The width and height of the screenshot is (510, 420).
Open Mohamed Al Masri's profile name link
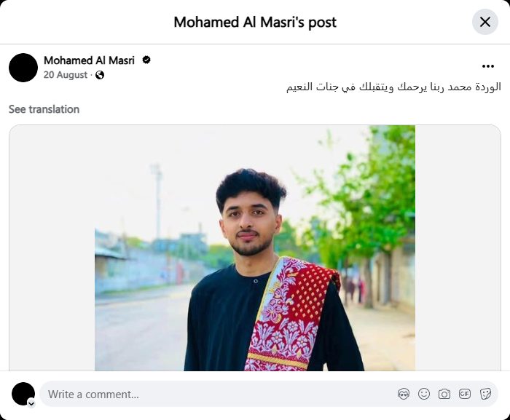tap(89, 60)
